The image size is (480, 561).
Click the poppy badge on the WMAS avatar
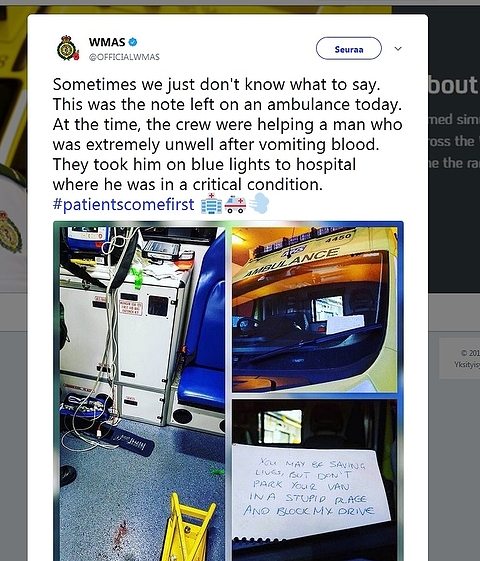76,55
